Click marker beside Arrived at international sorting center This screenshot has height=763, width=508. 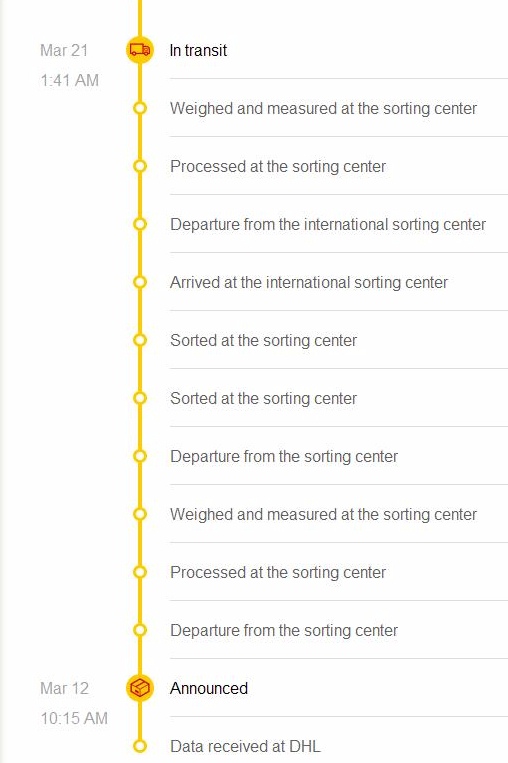pos(140,282)
